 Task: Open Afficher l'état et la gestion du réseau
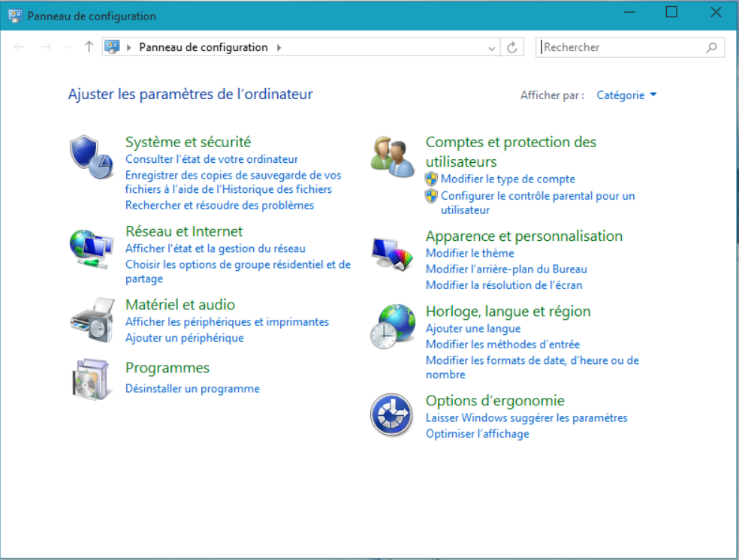click(x=216, y=248)
